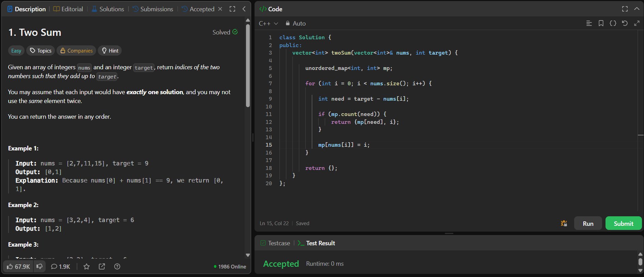Expand the code editor with diagonal arrows icon
Screen dimensions: 644x277
637,23
